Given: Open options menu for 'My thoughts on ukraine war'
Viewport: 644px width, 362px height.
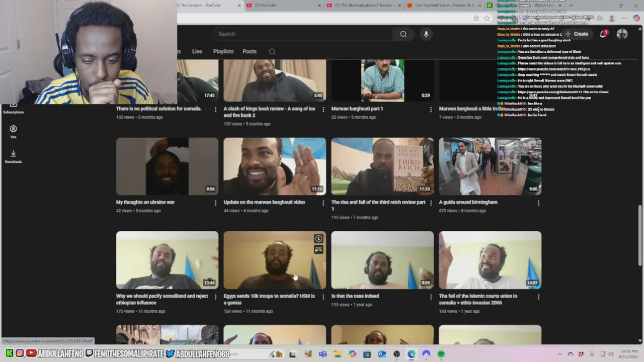Looking at the screenshot, I should coord(215,203).
